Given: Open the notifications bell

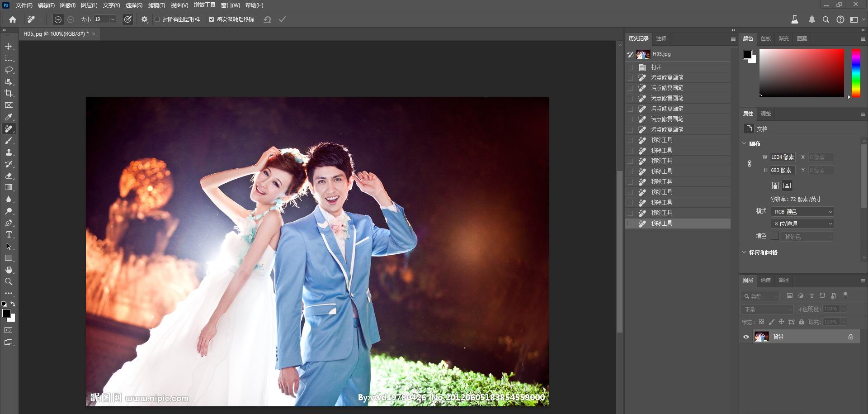Looking at the screenshot, I should [x=812, y=19].
